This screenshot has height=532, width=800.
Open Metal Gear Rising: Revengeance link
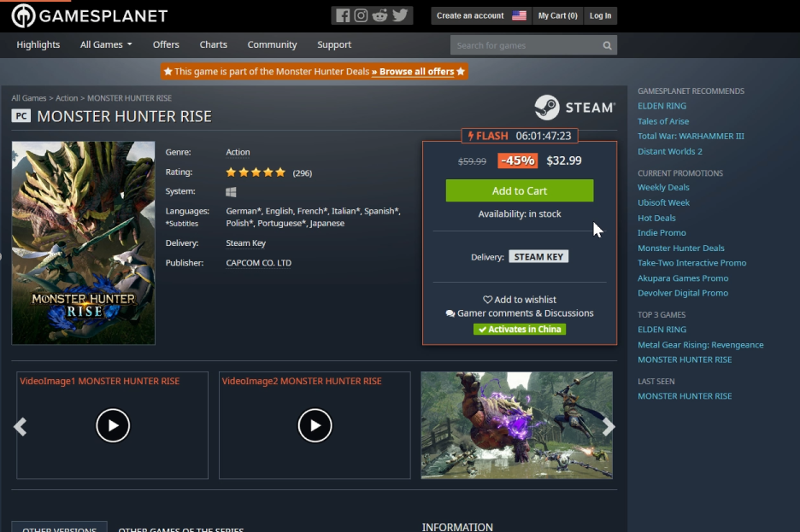point(701,345)
